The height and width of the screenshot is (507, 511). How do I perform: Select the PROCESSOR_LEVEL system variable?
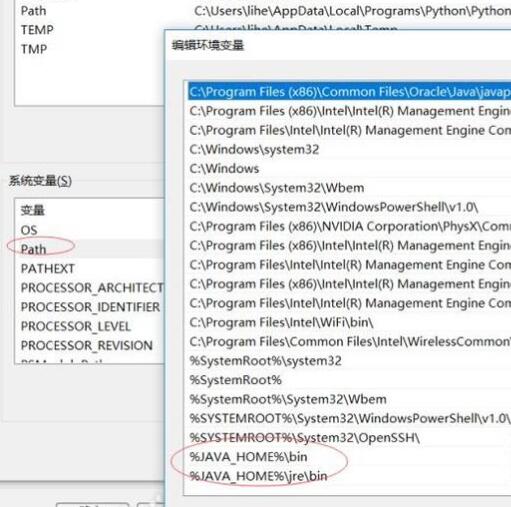pyautogui.click(x=76, y=326)
